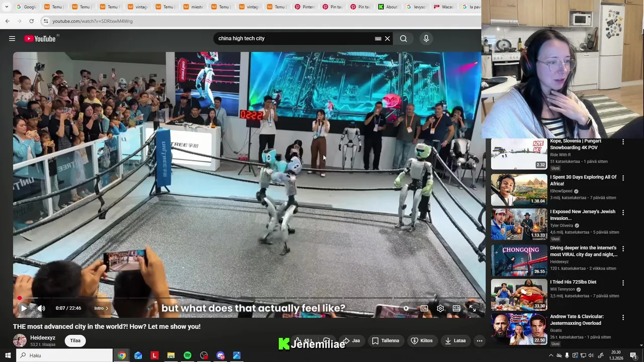This screenshot has height=362, width=644.
Task: Switch to the levyso tab
Action: (x=416, y=7)
